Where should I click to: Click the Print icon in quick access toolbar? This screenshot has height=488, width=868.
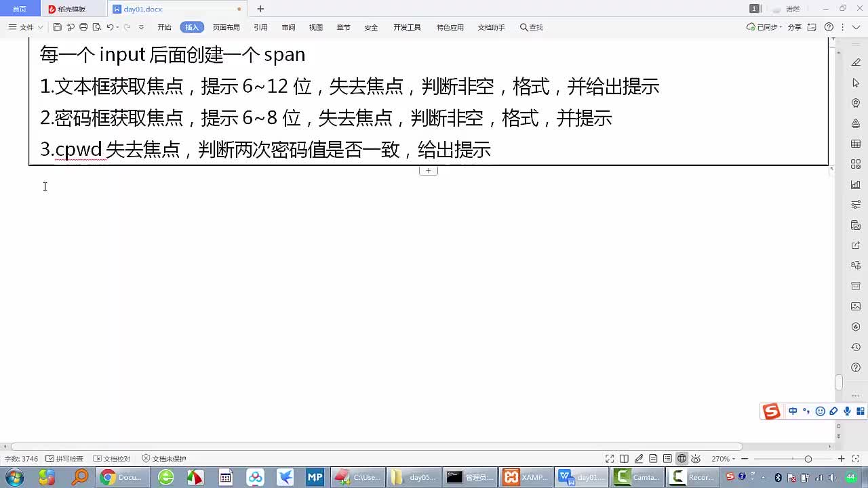[83, 27]
